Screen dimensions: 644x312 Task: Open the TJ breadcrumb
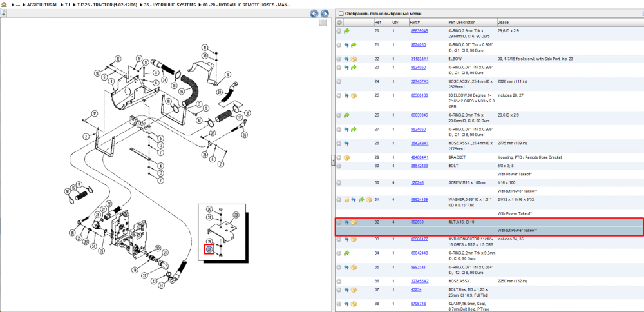(x=68, y=5)
